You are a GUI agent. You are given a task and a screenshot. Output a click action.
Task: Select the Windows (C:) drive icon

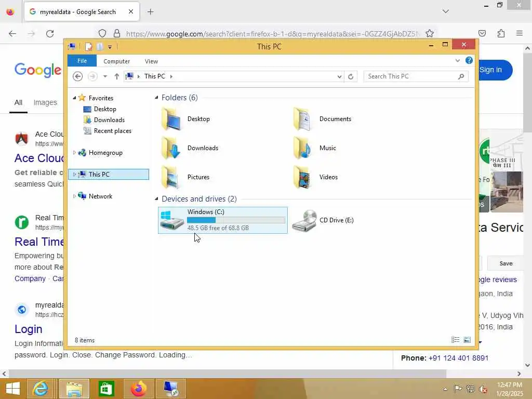click(x=172, y=220)
